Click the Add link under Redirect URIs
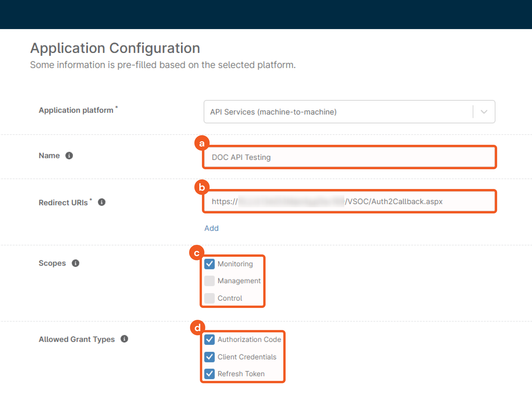Screen dimensions: 532x403 pos(211,228)
